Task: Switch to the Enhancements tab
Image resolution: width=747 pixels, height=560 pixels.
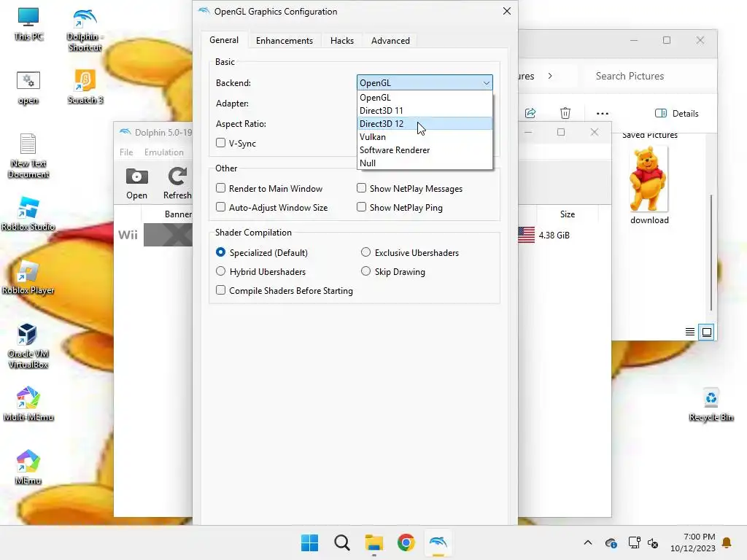Action: coord(285,41)
